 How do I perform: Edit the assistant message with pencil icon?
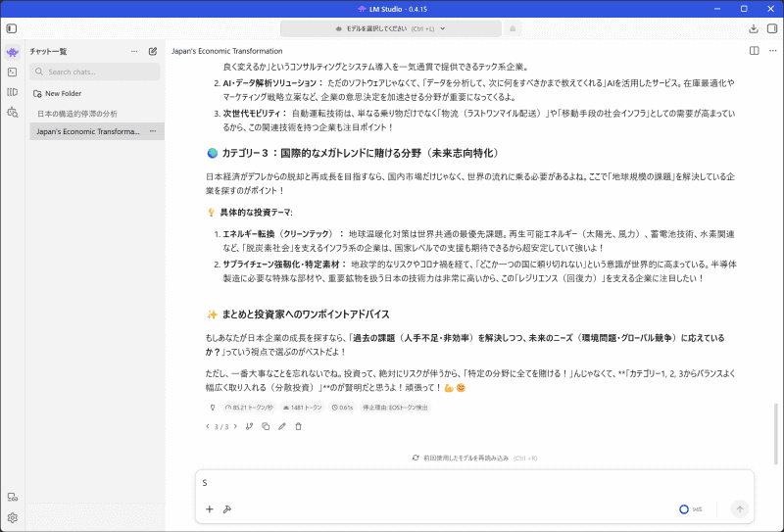[x=282, y=426]
